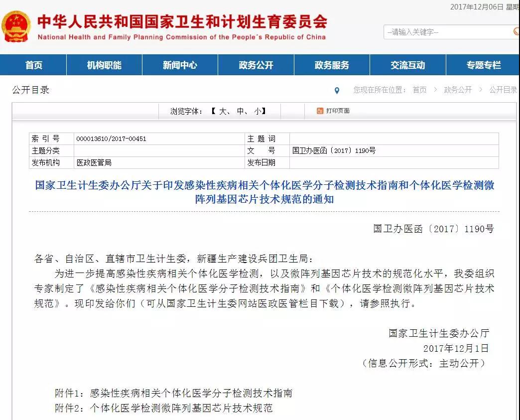Click the orange printer icon
Viewport: 520px width, 420px height.
pyautogui.click(x=320, y=111)
